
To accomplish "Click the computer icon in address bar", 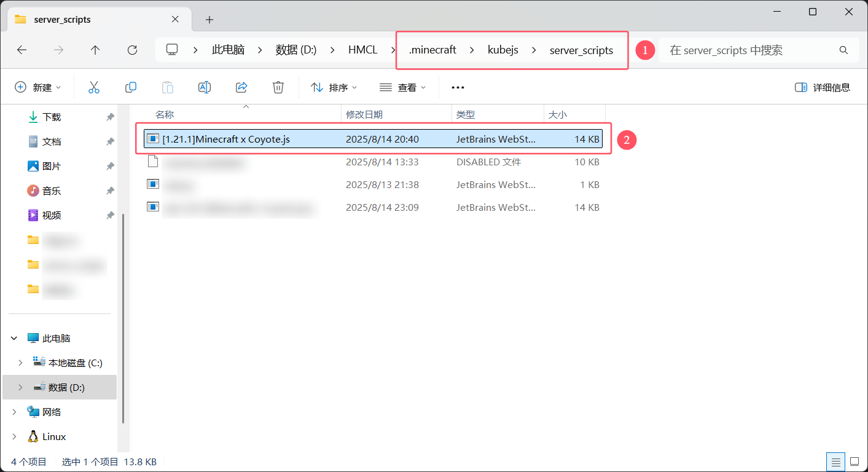I will pos(172,50).
